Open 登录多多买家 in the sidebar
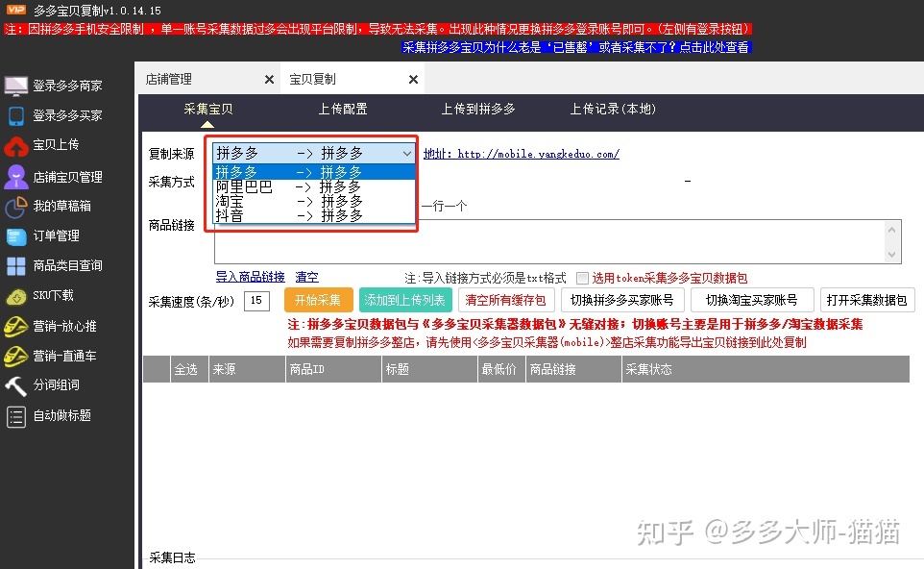The height and width of the screenshot is (569, 924). pos(68,115)
